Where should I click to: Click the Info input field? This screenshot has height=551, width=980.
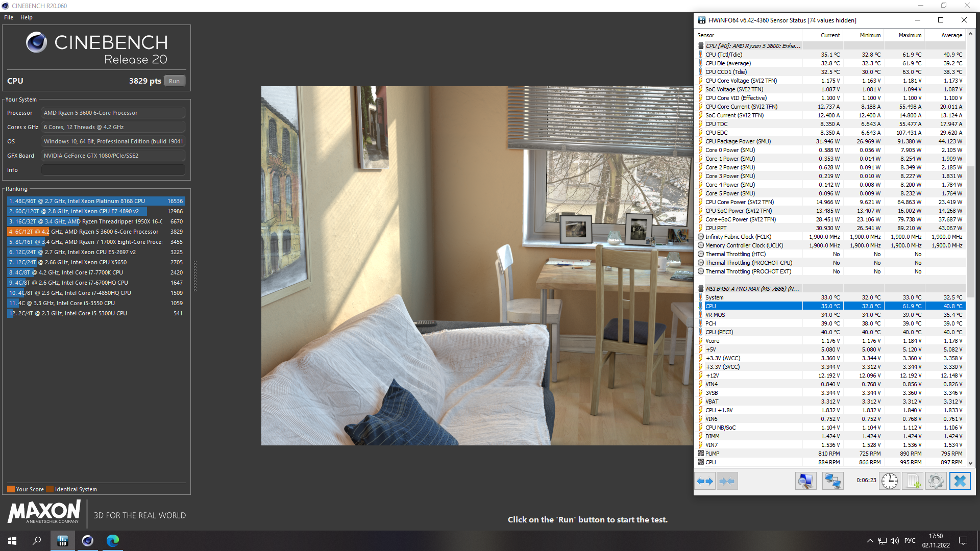(113, 170)
